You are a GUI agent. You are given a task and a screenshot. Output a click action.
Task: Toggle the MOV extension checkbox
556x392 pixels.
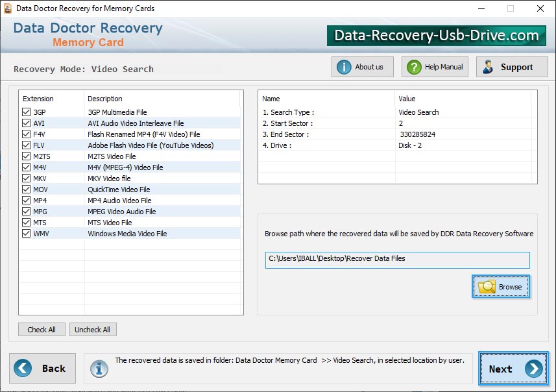pyautogui.click(x=26, y=189)
